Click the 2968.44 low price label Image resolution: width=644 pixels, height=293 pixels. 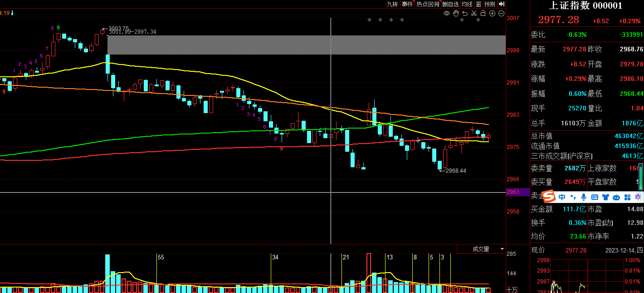456,171
